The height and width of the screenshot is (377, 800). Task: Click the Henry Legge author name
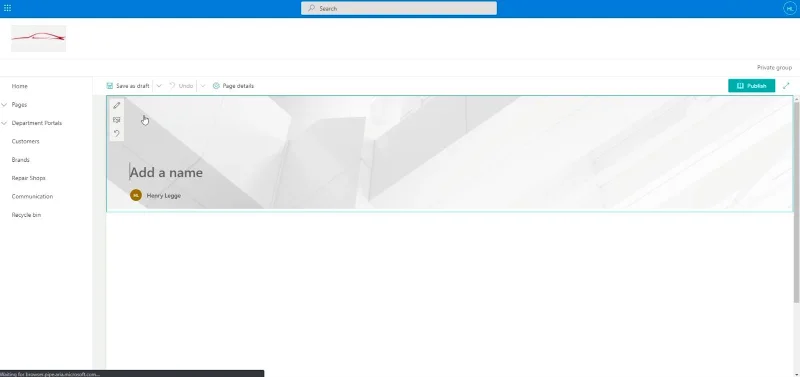164,195
